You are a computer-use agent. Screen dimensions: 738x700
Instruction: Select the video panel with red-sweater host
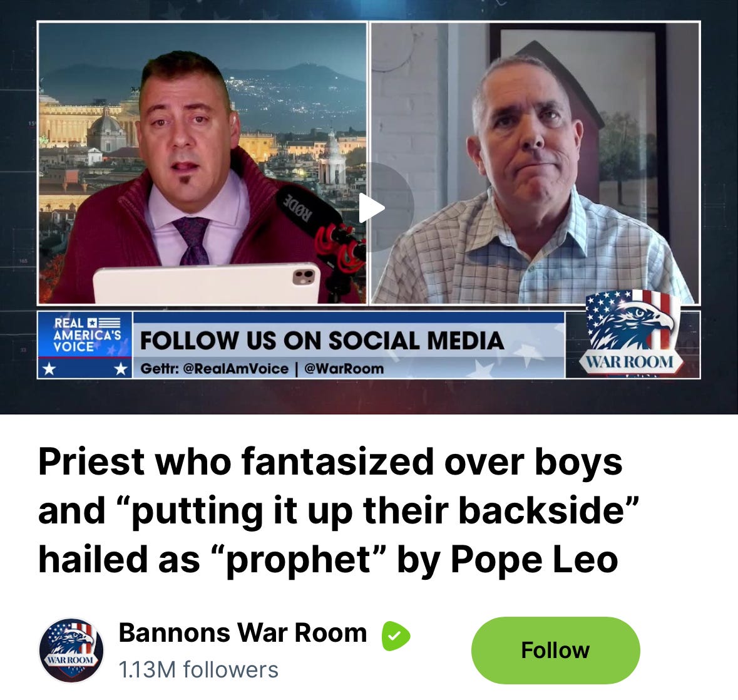[x=202, y=163]
